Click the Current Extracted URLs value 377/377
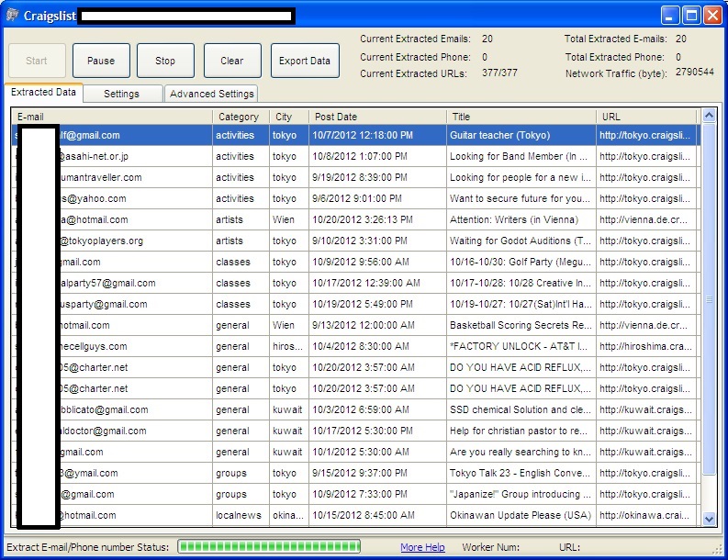728x560 pixels. pos(499,73)
